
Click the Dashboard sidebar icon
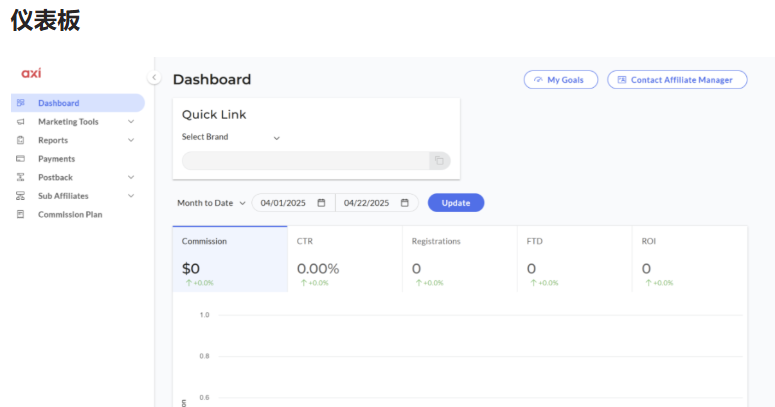click(20, 103)
